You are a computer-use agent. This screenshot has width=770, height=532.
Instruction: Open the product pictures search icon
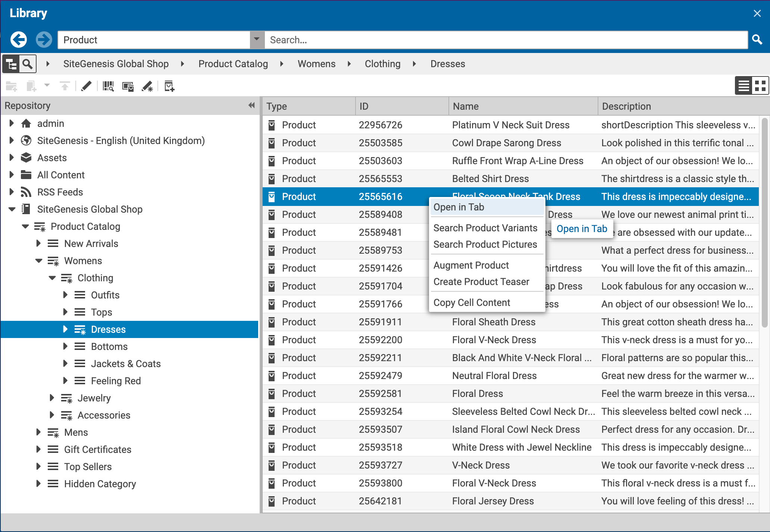pos(128,86)
